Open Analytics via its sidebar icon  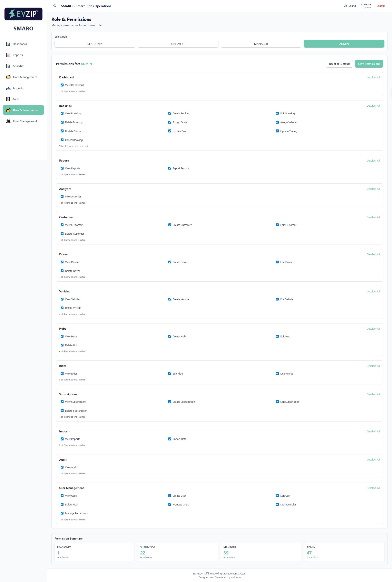pyautogui.click(x=8, y=66)
